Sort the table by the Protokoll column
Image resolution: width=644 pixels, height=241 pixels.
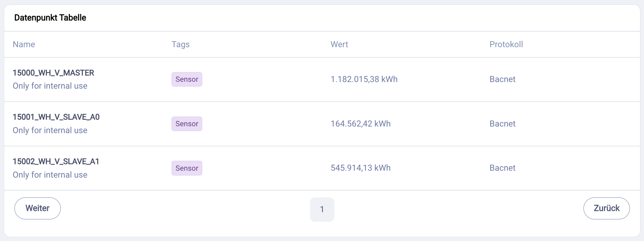click(506, 44)
